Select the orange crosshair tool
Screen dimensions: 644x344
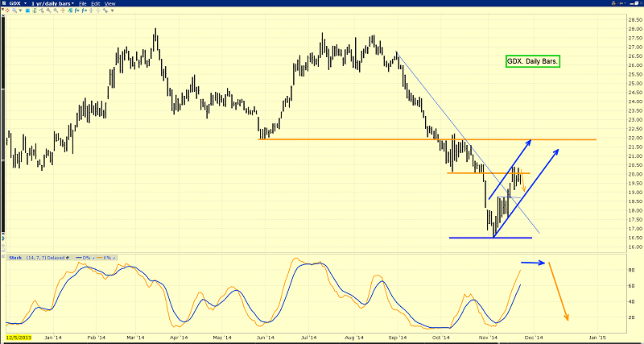(63, 10)
